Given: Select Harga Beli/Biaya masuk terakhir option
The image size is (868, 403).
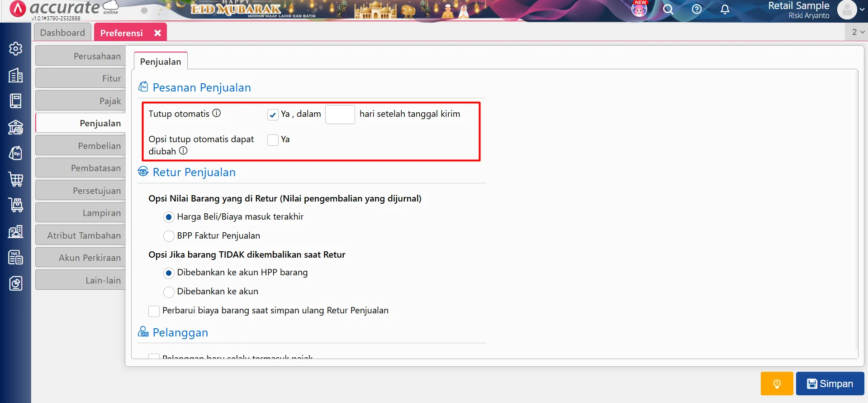Looking at the screenshot, I should [169, 217].
